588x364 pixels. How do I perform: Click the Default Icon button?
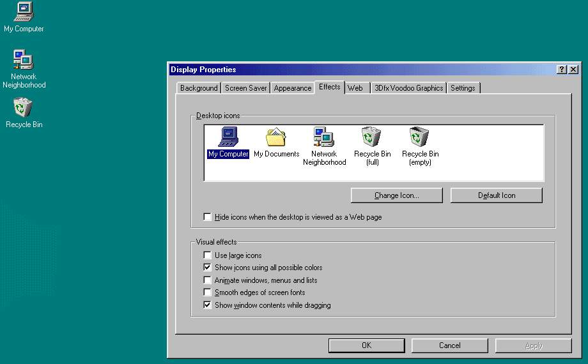[x=497, y=195]
